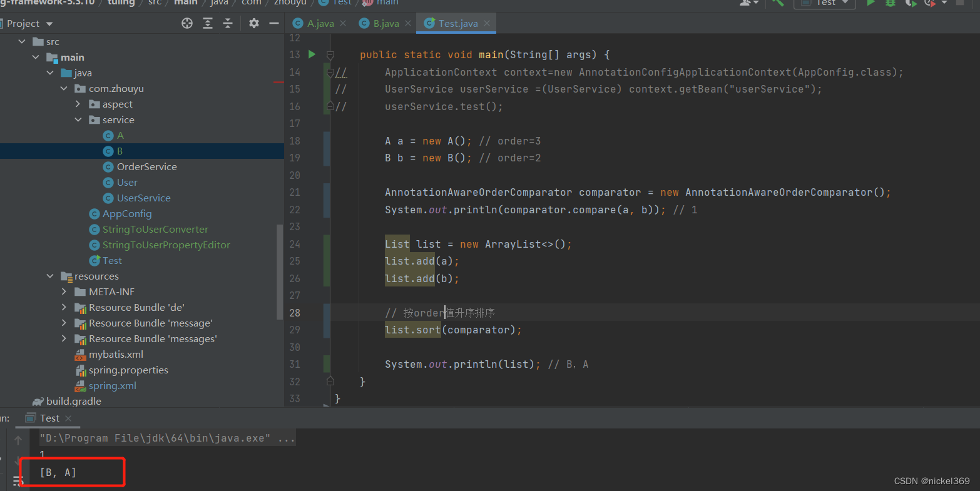Switch to the B.java tab
The width and height of the screenshot is (980, 491).
[385, 23]
